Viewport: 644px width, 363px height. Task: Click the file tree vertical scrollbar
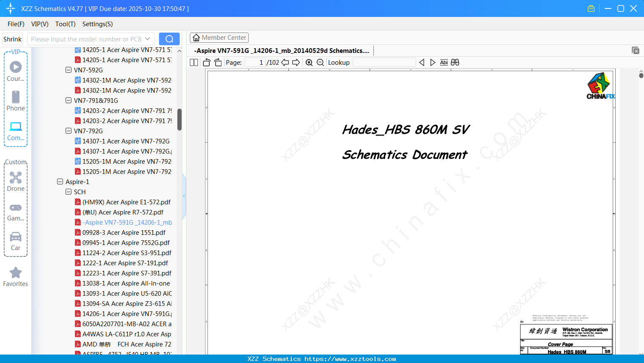click(179, 120)
